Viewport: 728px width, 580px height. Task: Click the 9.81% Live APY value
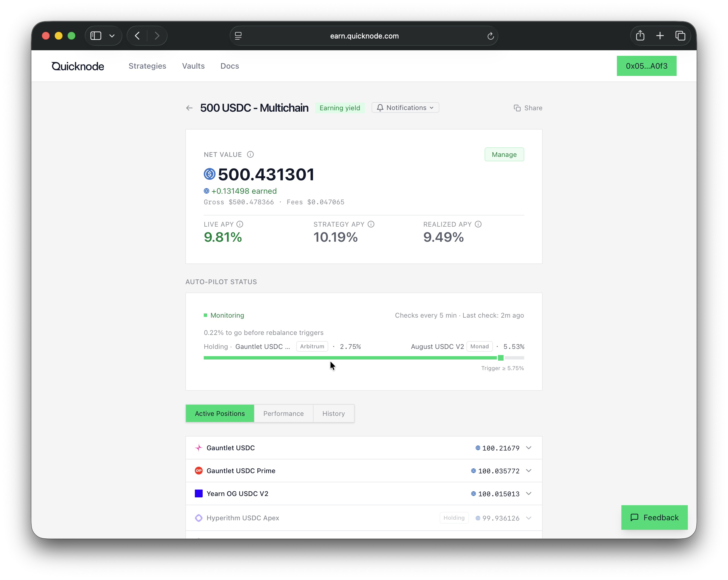coord(223,237)
